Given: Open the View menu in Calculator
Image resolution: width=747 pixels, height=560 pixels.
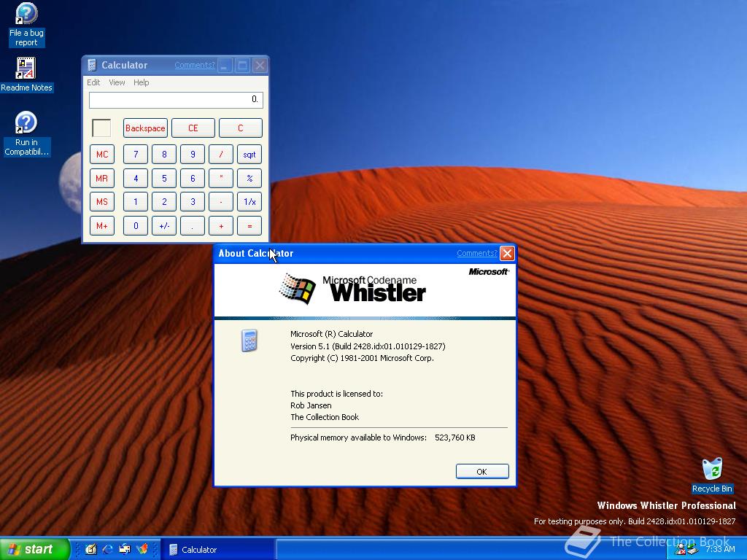Looking at the screenshot, I should (117, 82).
